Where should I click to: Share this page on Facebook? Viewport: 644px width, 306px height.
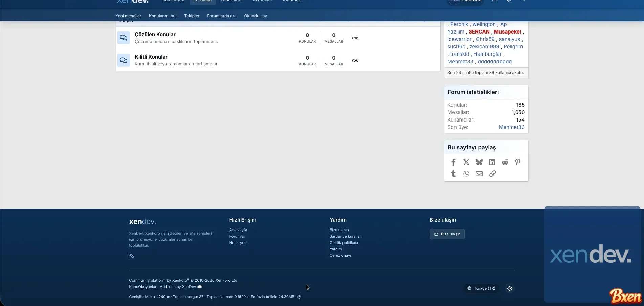(453, 162)
